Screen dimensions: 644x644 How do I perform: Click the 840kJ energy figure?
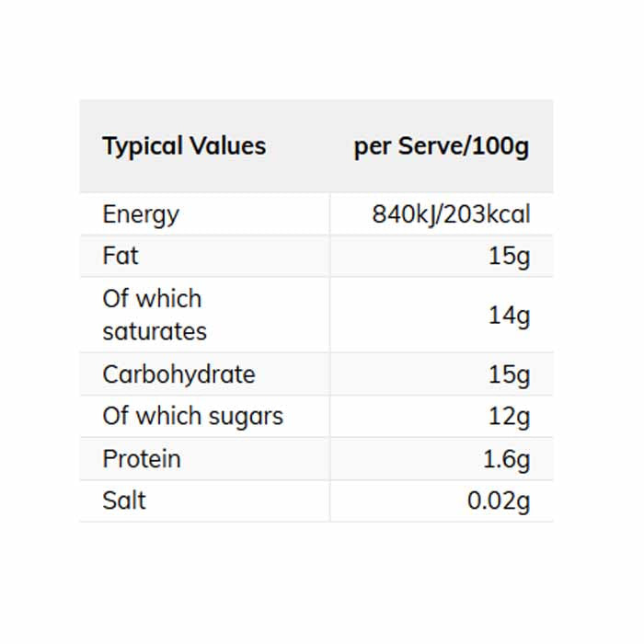[x=401, y=214]
